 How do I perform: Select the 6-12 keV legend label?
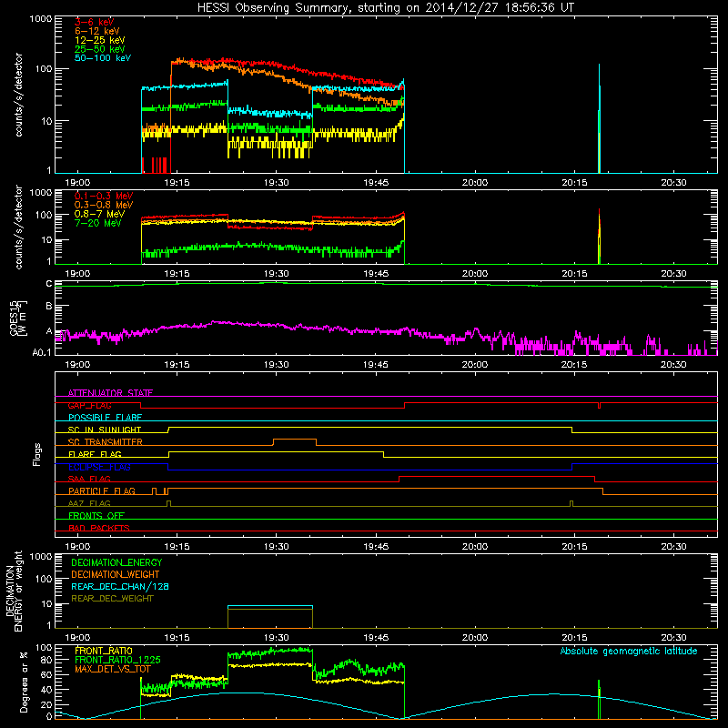(x=97, y=31)
